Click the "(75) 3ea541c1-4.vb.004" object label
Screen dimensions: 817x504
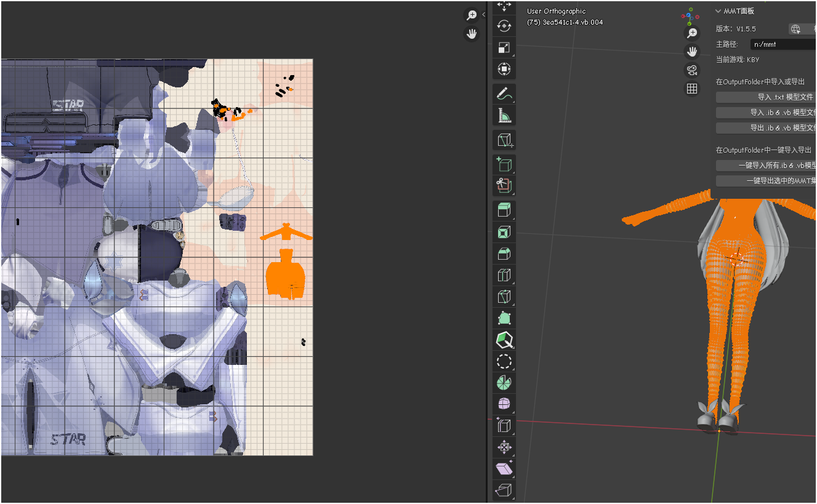point(565,22)
